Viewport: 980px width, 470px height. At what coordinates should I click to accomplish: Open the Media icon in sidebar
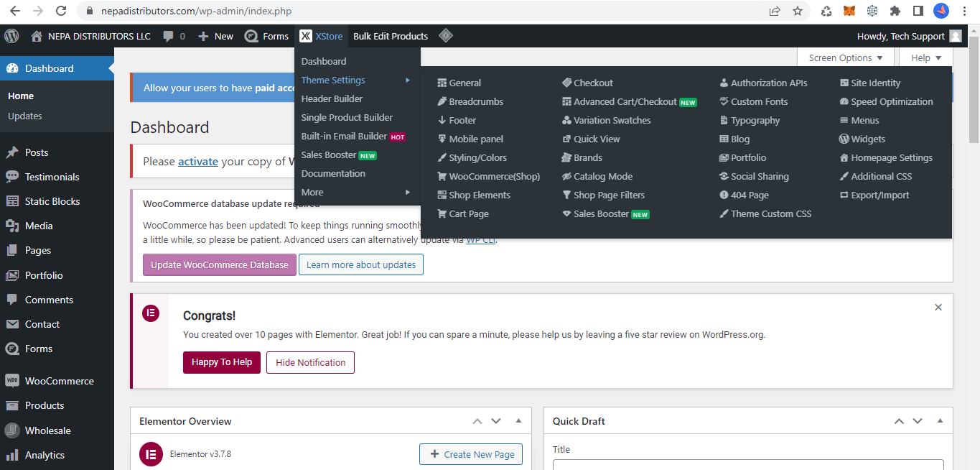[x=12, y=226]
